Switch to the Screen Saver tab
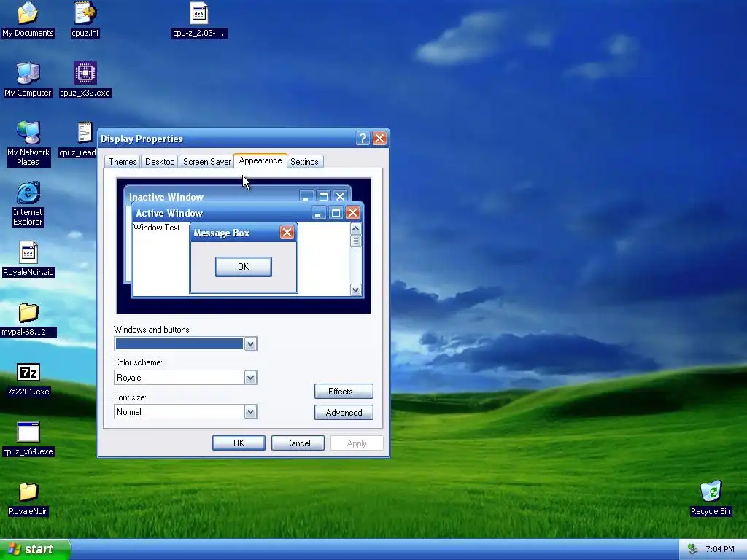The width and height of the screenshot is (747, 560). coord(206,162)
